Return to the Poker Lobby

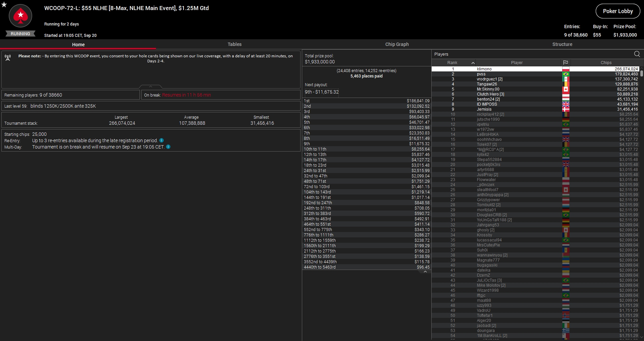618,11
